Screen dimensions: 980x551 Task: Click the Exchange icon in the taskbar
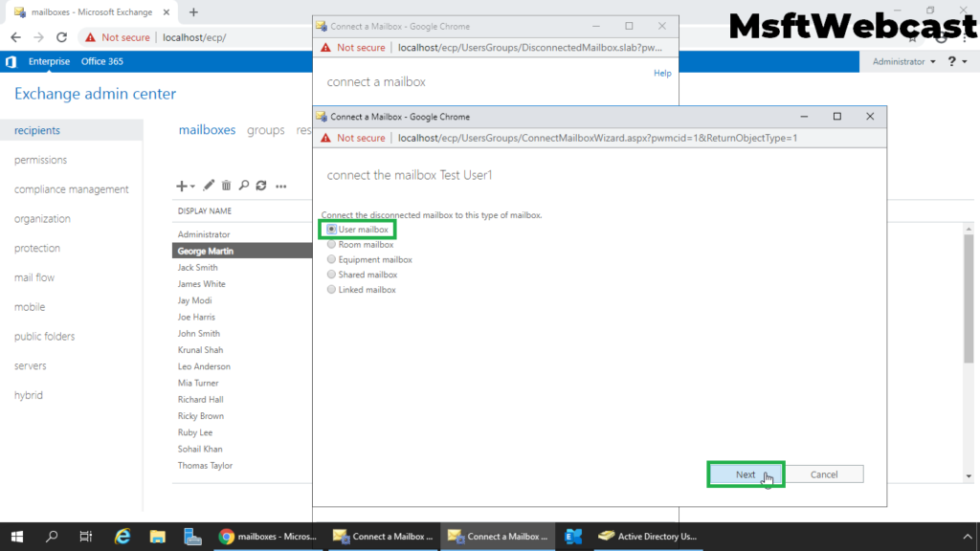click(x=573, y=536)
